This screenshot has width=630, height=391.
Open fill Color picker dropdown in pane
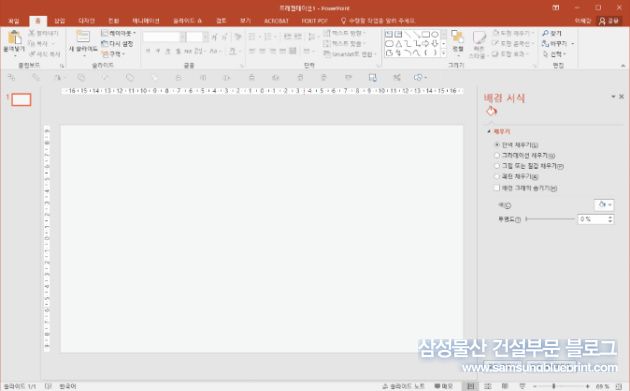(x=604, y=205)
